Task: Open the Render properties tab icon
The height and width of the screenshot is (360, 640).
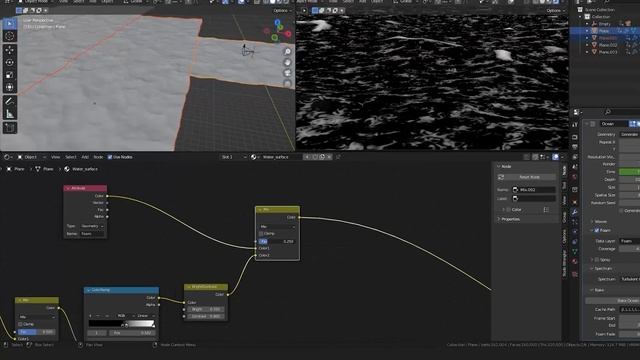Action: point(575,137)
